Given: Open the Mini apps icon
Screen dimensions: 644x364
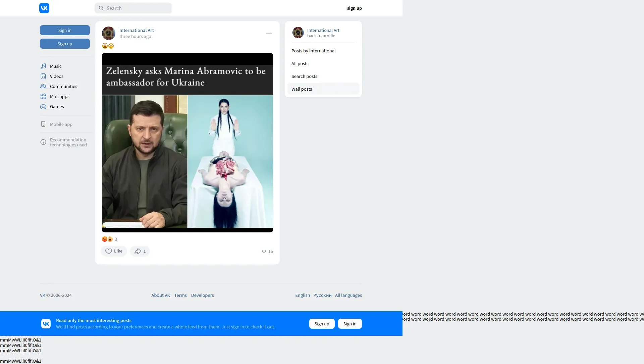Looking at the screenshot, I should tap(43, 96).
